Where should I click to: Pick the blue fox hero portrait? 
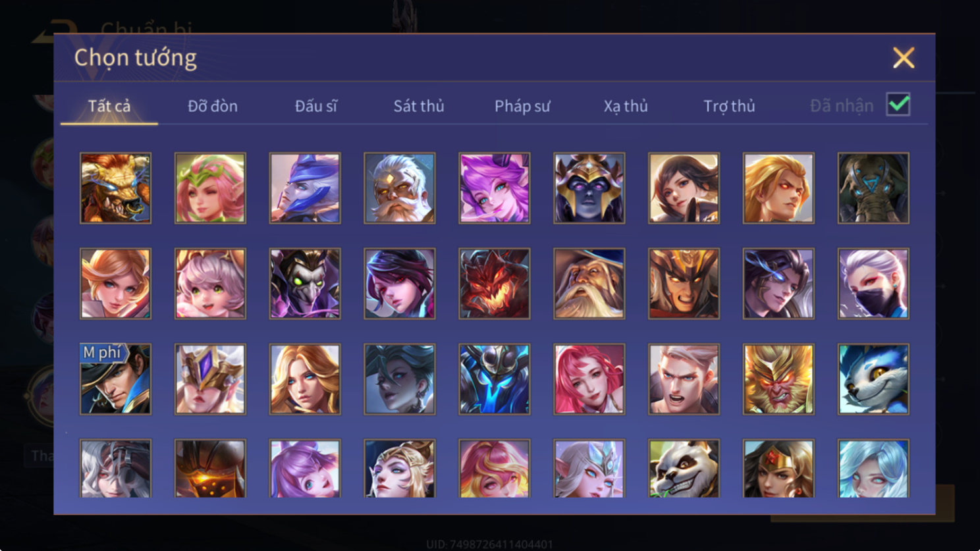tap(873, 379)
